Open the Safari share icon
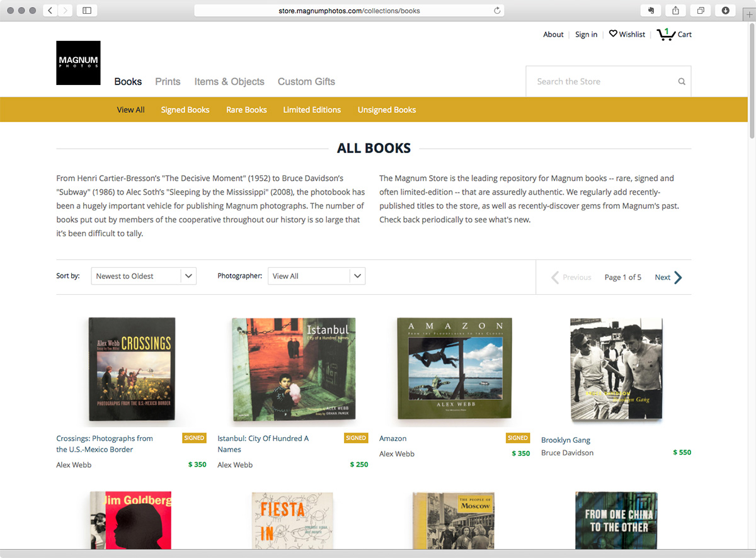The width and height of the screenshot is (756, 558). [676, 11]
